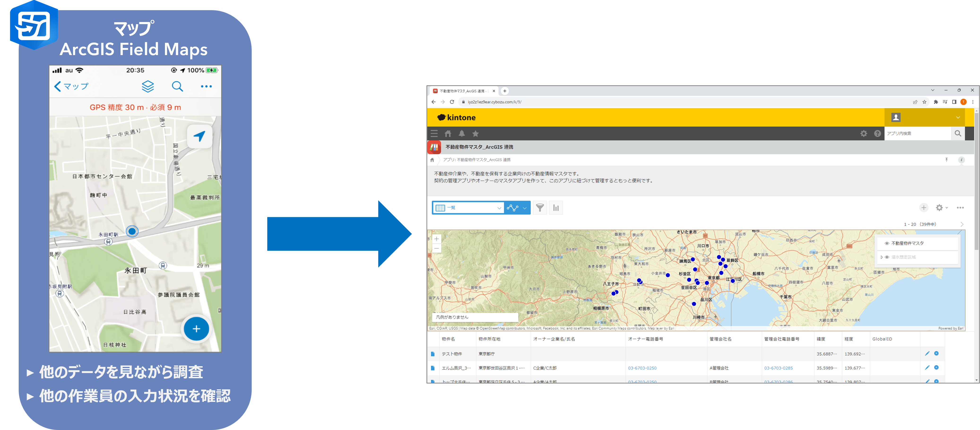Add a new record with plus button
Screen dimensions: 980x430
(923, 208)
